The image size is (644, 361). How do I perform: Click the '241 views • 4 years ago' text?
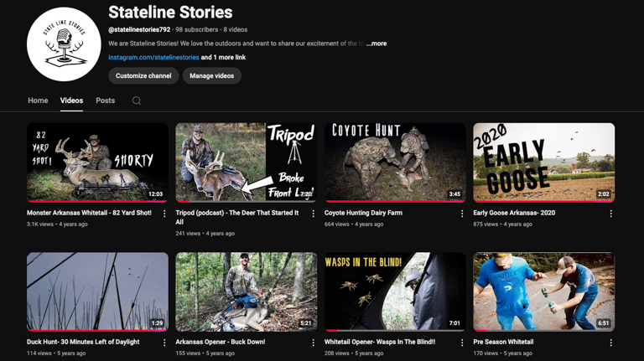[x=205, y=234]
